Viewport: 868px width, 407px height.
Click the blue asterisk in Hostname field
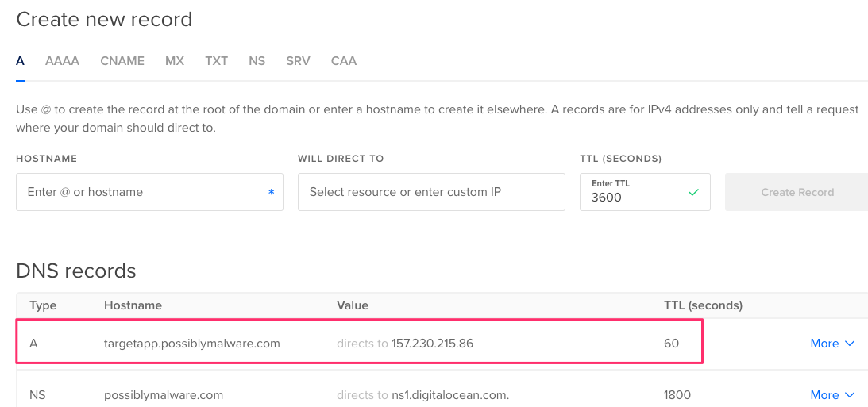click(272, 193)
